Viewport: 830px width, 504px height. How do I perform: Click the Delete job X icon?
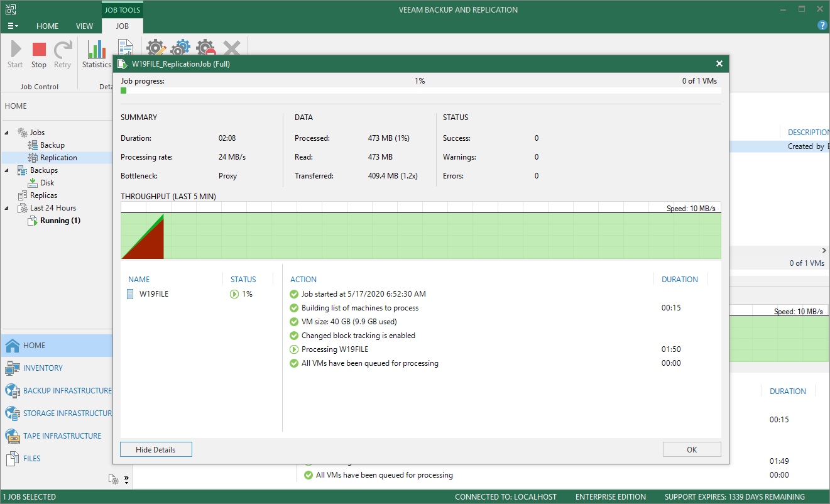click(x=232, y=48)
